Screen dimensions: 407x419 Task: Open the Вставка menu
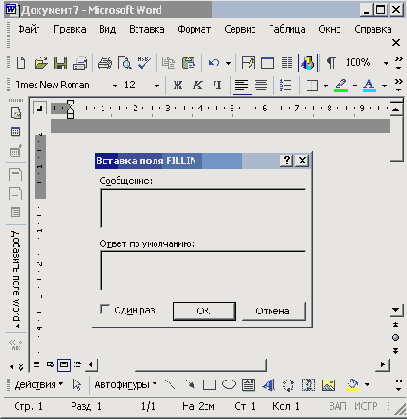click(x=147, y=29)
